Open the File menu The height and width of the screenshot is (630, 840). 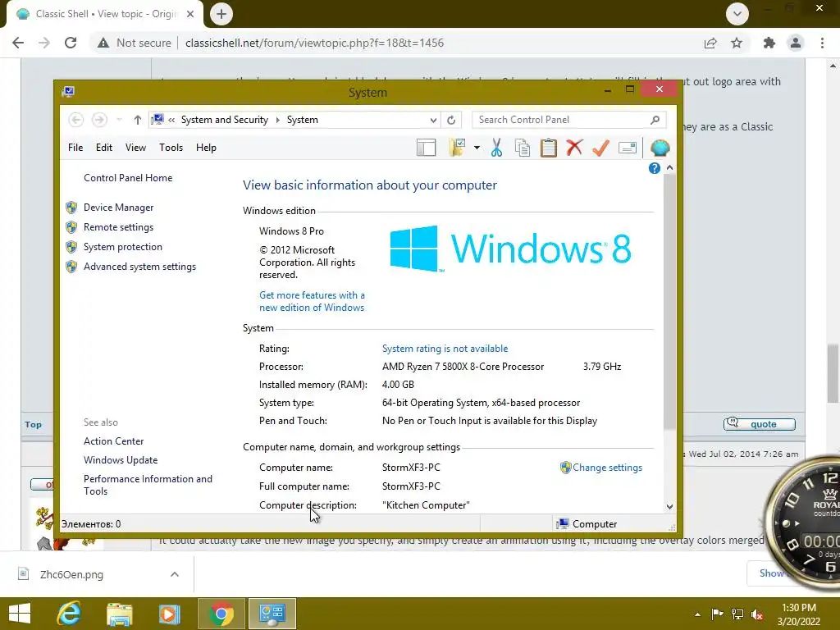click(x=75, y=148)
